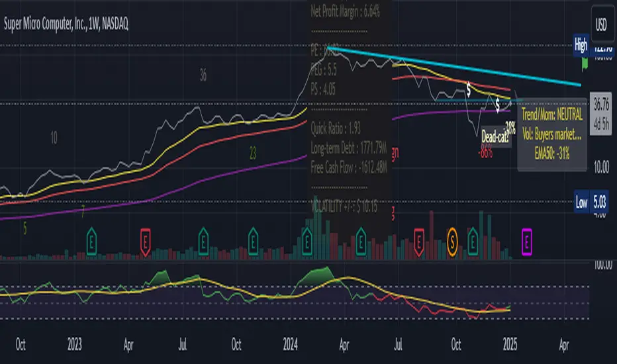This screenshot has width=617, height=364.
Task: Click the Free Cash Flow : -1612.48M line
Action: tap(349, 167)
